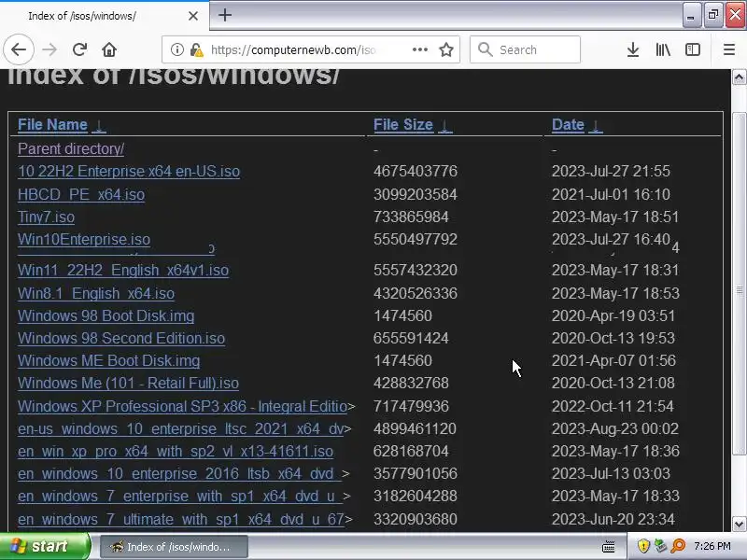Toggle the sidebar view
This screenshot has width=747, height=560.
click(x=692, y=49)
